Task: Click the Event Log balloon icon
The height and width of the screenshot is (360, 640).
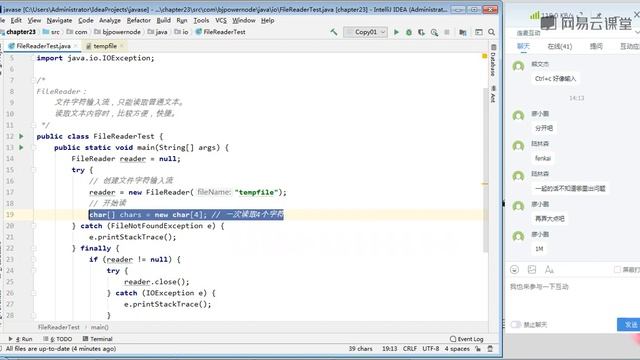Action: [x=453, y=339]
